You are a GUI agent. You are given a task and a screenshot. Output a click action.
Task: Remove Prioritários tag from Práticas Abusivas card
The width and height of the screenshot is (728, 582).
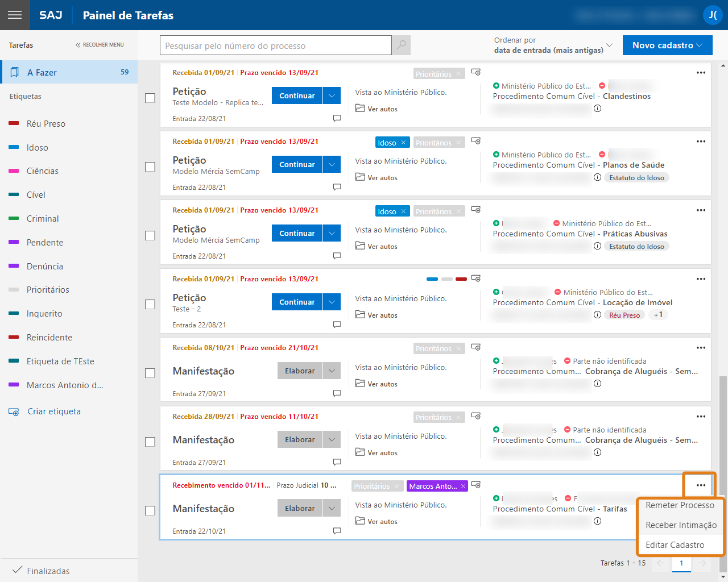click(x=458, y=211)
